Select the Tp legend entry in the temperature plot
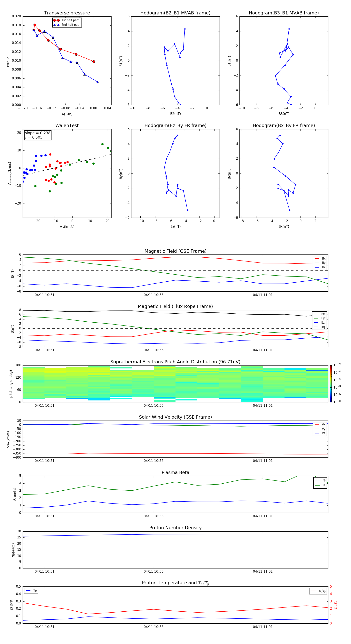 (31, 591)
